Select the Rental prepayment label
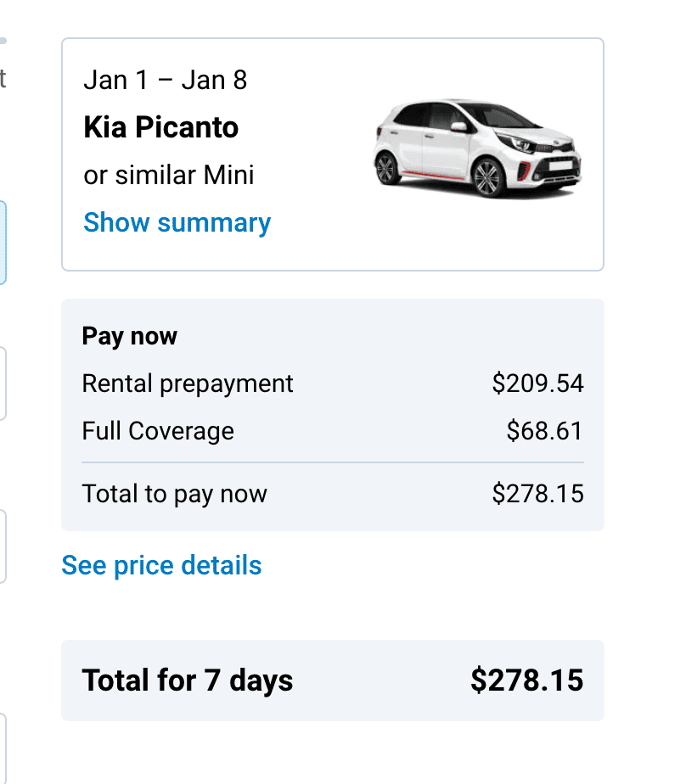The image size is (686, 784). [188, 384]
